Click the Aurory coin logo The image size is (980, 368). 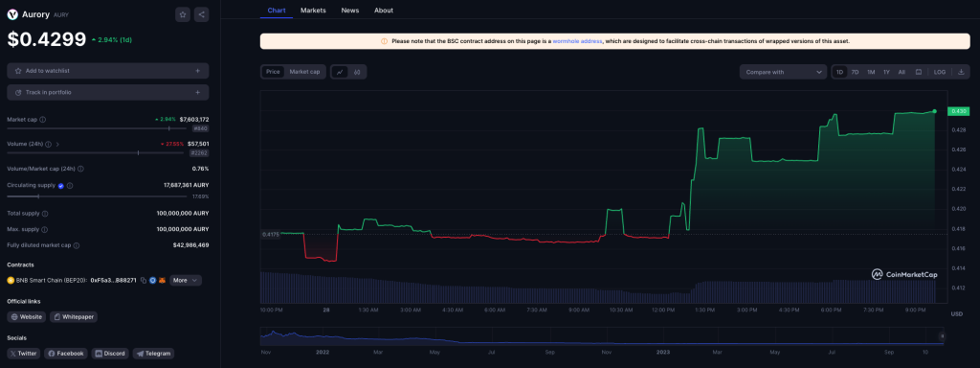click(x=11, y=14)
